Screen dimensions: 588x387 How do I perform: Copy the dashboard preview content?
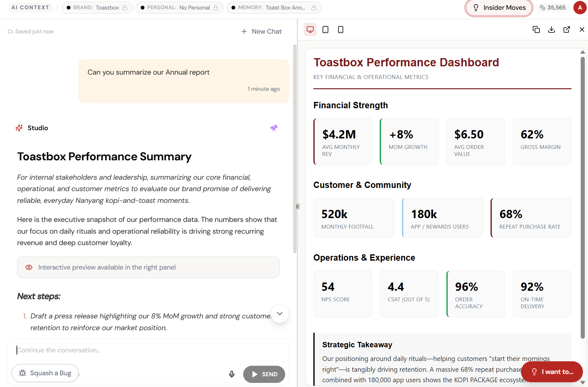coord(536,30)
